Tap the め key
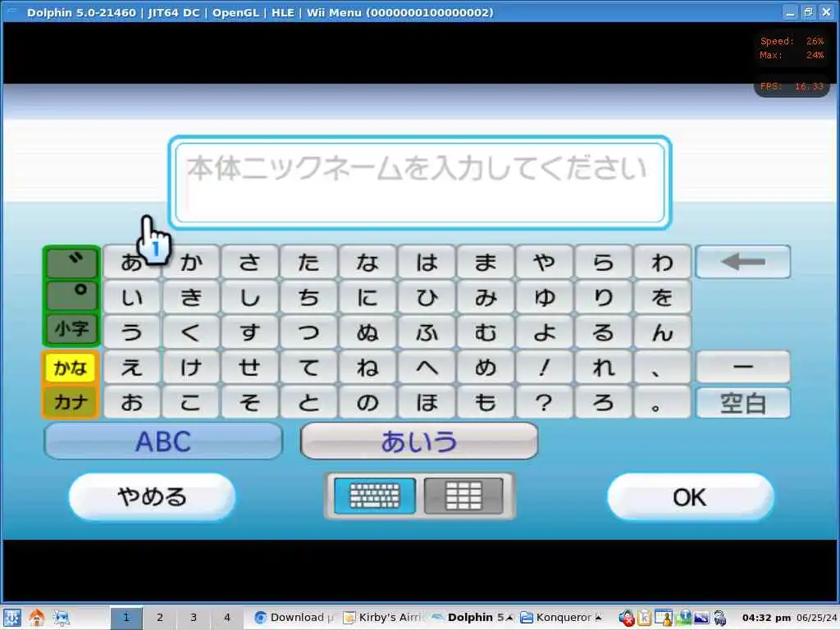 coord(486,367)
